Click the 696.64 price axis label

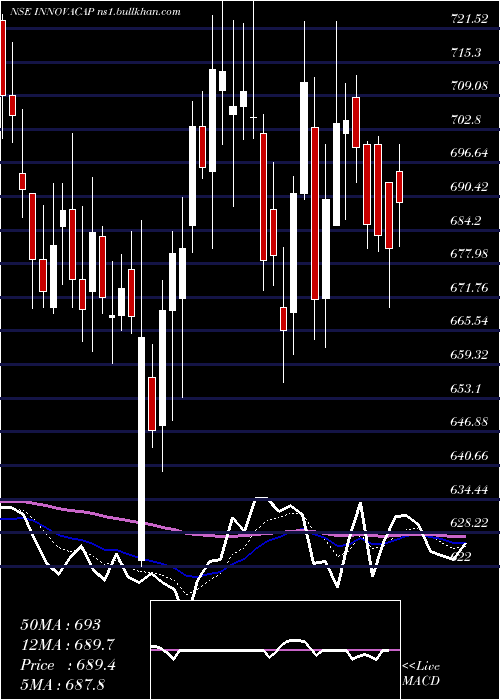point(470,153)
